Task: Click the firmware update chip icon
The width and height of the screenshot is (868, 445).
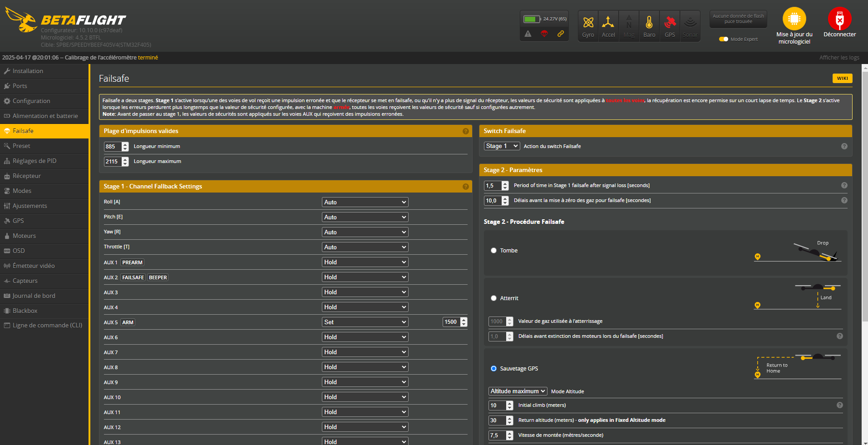Action: coord(794,19)
